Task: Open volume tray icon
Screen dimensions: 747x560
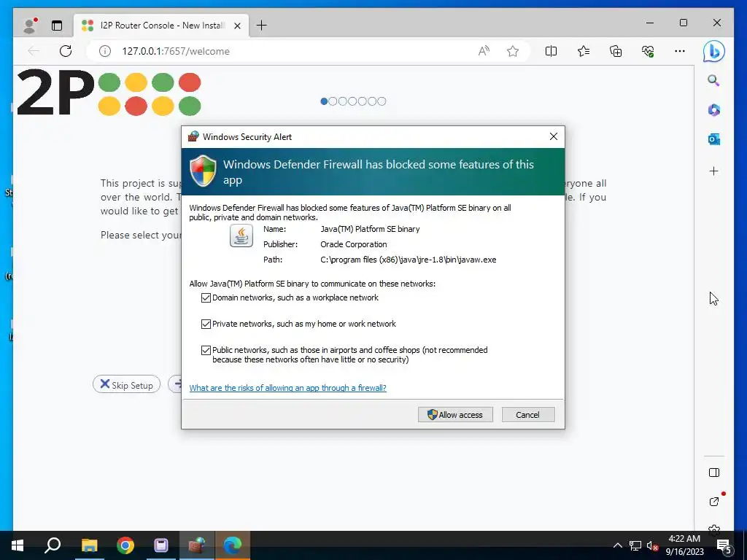Action: (652, 545)
